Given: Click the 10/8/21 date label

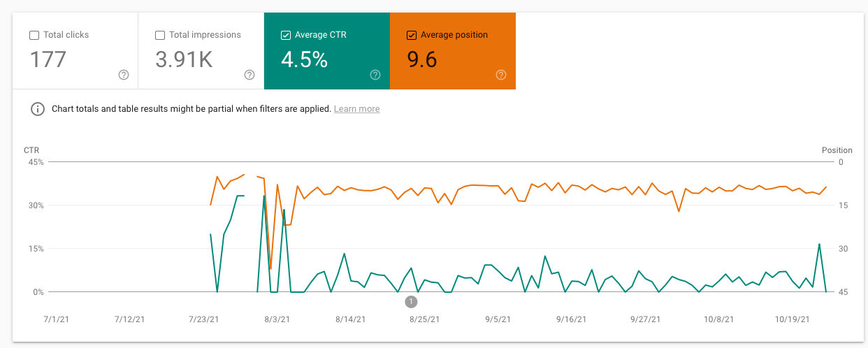Looking at the screenshot, I should (719, 319).
